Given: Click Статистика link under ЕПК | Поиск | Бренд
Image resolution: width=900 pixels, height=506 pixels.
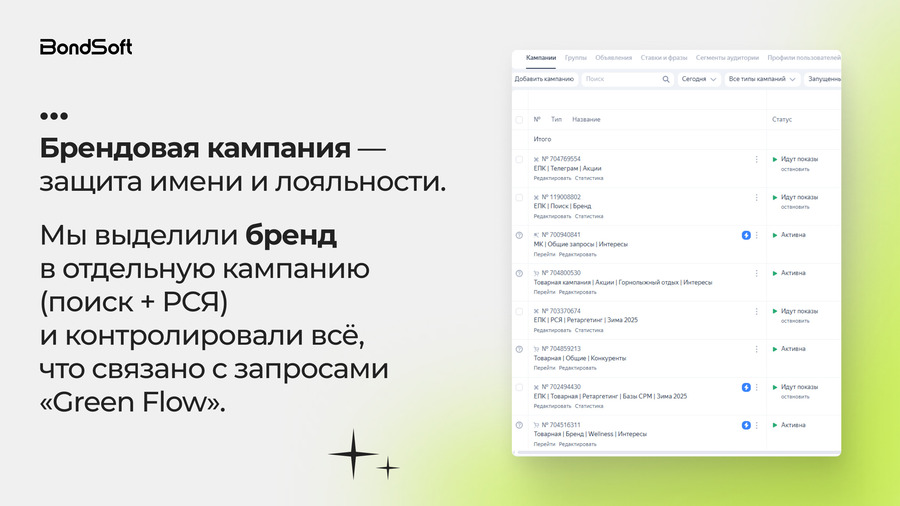Looking at the screenshot, I should (589, 216).
